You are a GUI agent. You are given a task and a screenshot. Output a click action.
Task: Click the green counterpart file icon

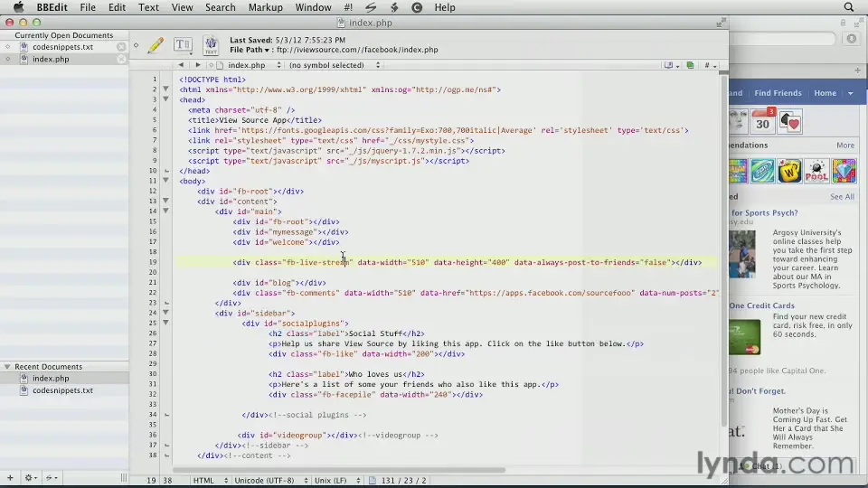[690, 65]
